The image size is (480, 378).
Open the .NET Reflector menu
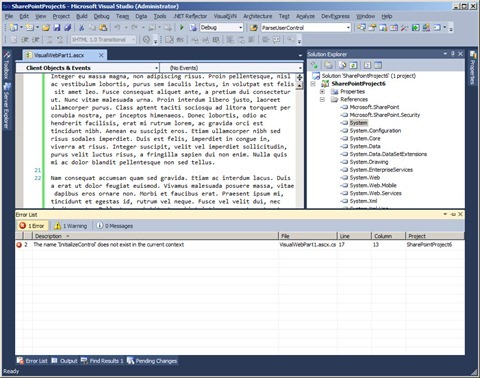(190, 16)
